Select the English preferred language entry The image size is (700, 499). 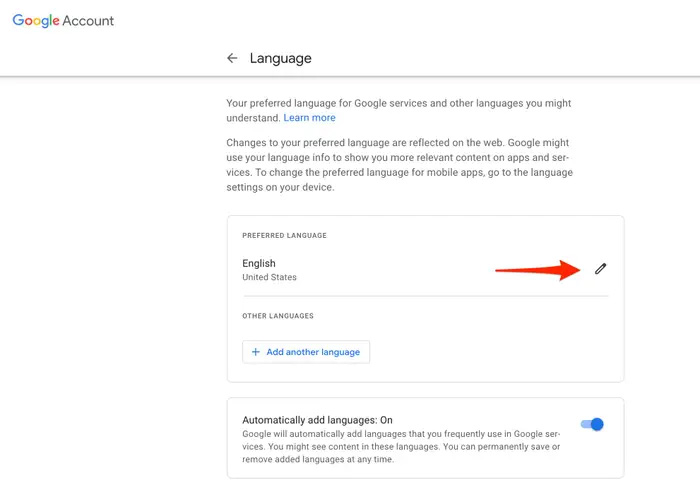pyautogui.click(x=259, y=264)
